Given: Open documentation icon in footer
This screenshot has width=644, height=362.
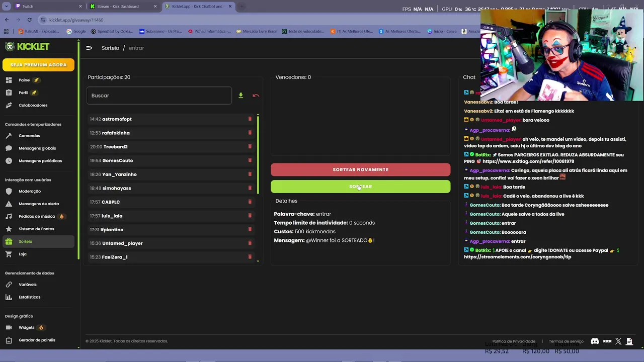Looking at the screenshot, I should click(629, 341).
